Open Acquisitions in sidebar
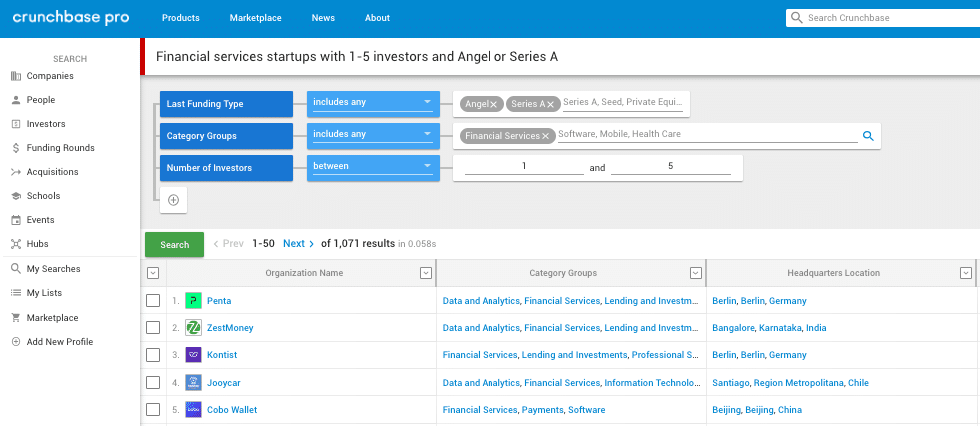Viewport: 980px width, 426px height. [x=44, y=172]
